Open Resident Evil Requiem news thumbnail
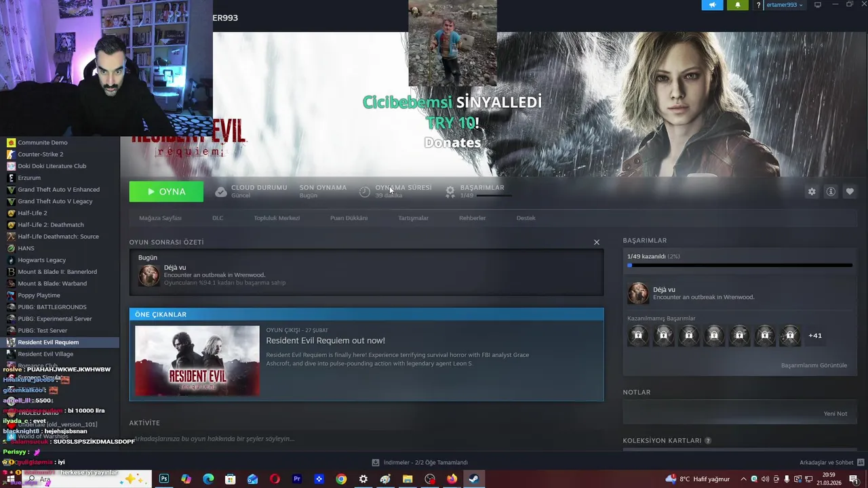The height and width of the screenshot is (488, 868). coord(197,361)
